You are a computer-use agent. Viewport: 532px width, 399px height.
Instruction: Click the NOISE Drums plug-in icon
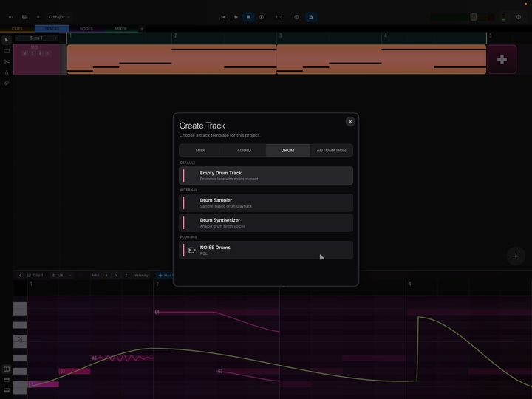[192, 250]
